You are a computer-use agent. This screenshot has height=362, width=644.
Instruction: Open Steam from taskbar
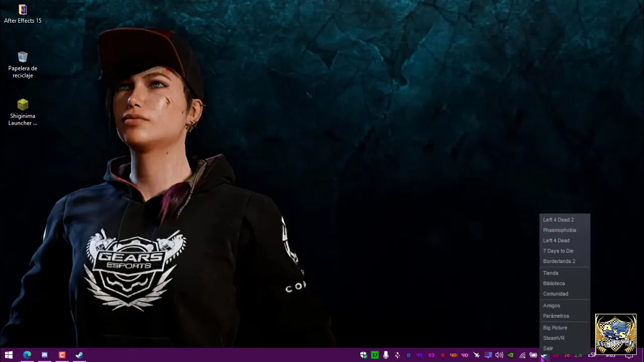pos(79,355)
